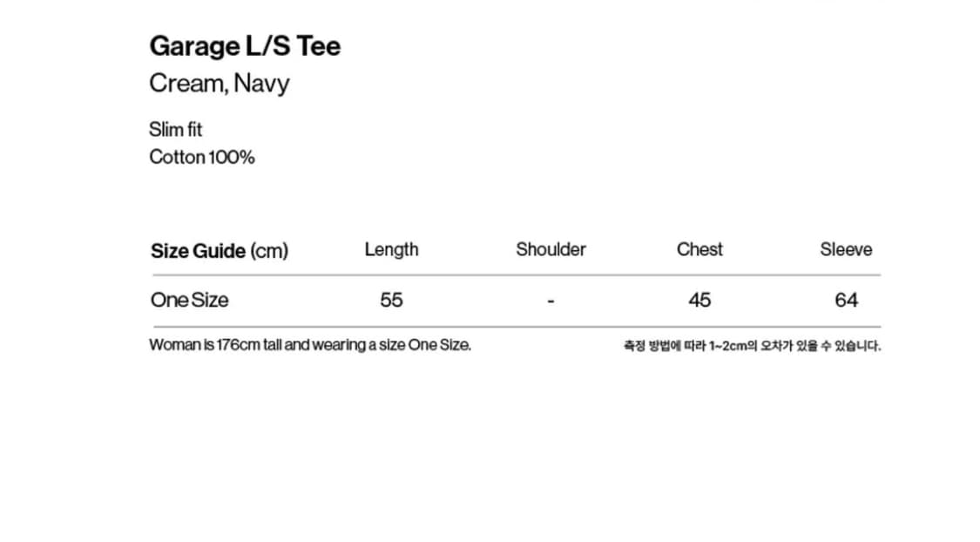
Task: Click the Slim fit label
Action: pyautogui.click(x=176, y=130)
